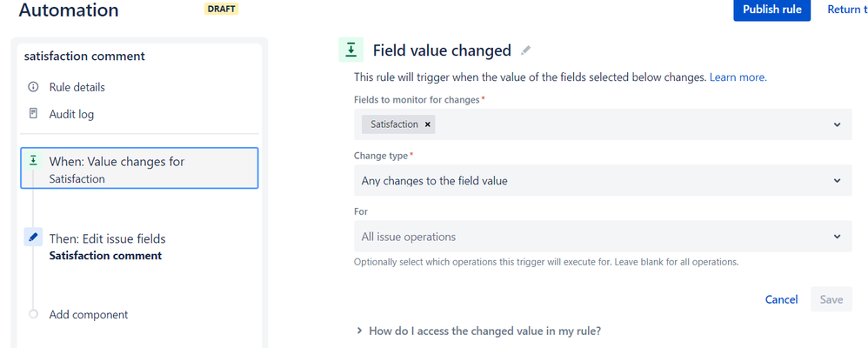
Task: Click the Rule details info icon
Action: point(33,87)
